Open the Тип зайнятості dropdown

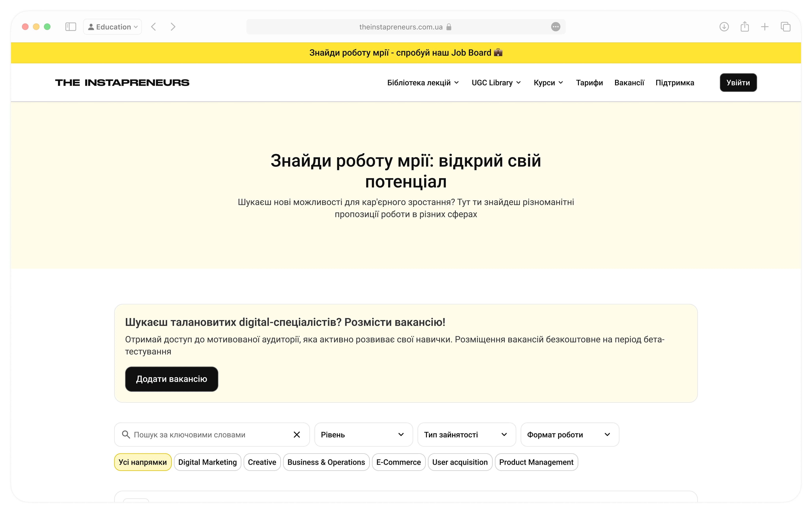(x=466, y=435)
